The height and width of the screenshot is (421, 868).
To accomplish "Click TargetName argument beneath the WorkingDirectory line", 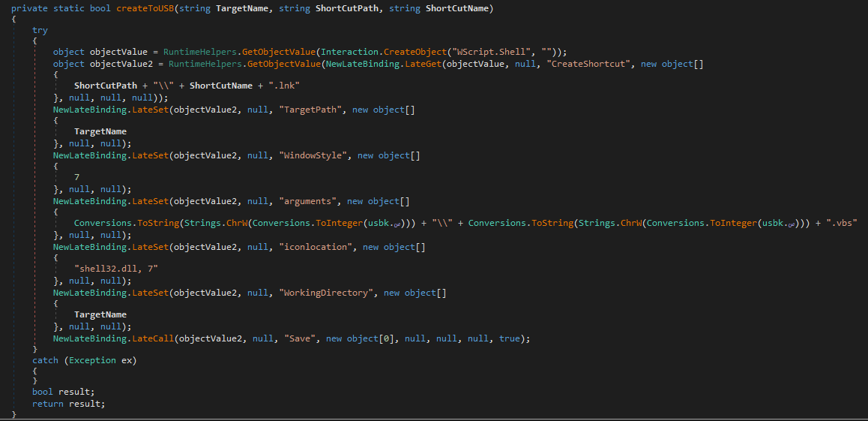I will [x=100, y=314].
